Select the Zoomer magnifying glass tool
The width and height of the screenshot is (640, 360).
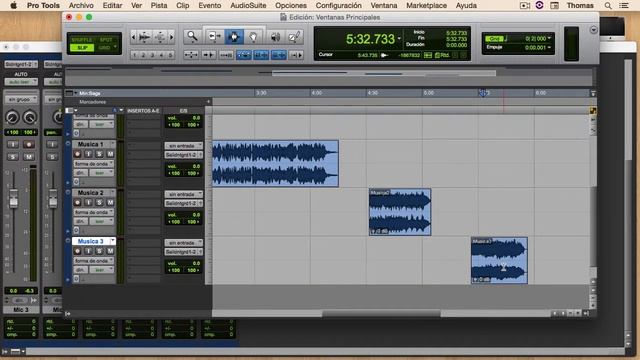click(x=192, y=37)
